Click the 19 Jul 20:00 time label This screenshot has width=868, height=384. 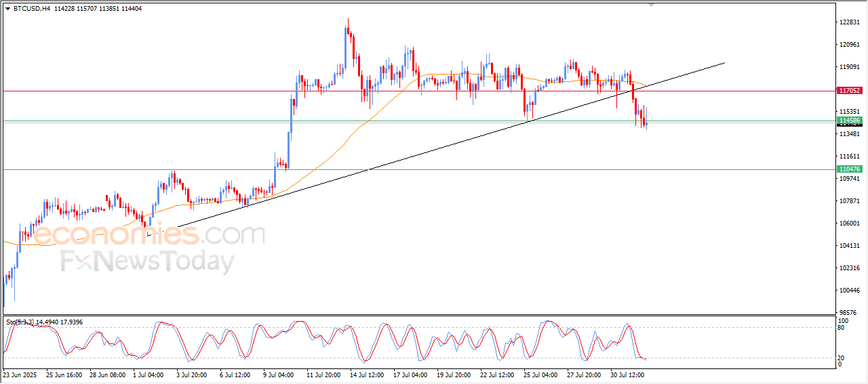click(455, 375)
